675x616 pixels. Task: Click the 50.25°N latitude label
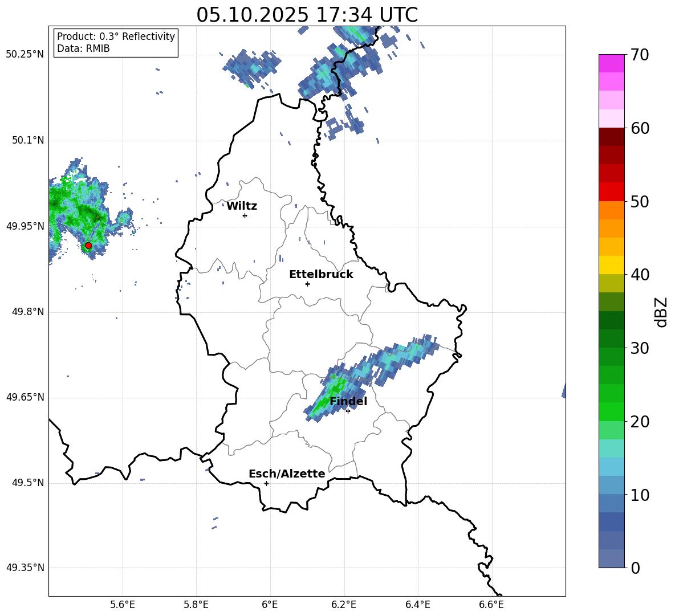tap(25, 55)
